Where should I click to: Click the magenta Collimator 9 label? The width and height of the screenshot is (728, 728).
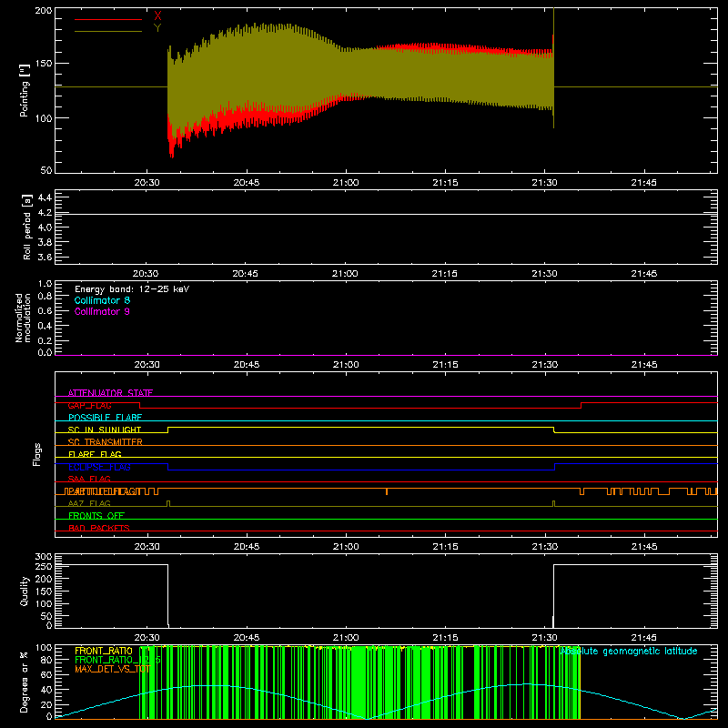(x=102, y=311)
